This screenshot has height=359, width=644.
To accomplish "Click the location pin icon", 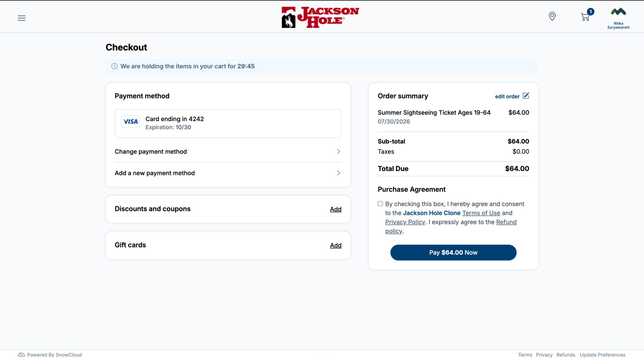I will [552, 16].
